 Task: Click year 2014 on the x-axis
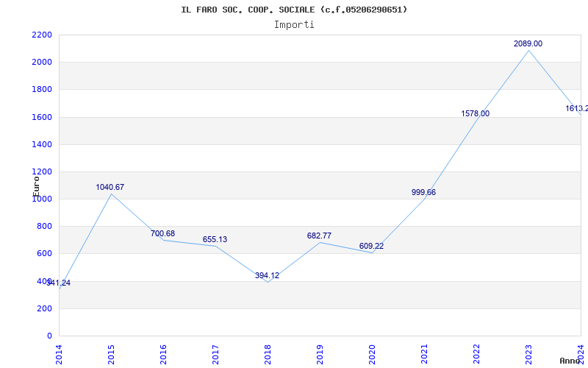point(59,354)
